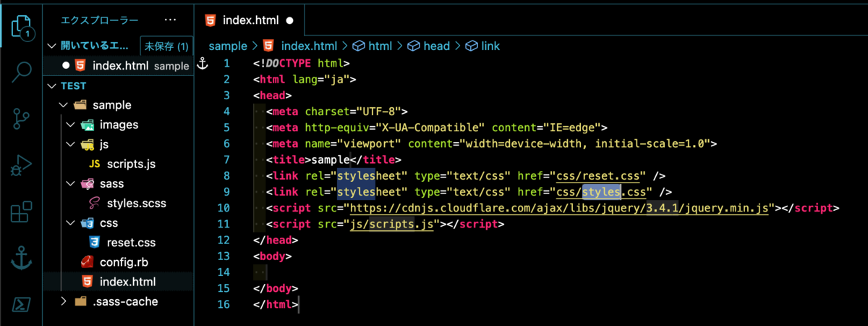This screenshot has width=868, height=326.
Task: Open the anchor deploy icon in activity bar
Action: click(x=22, y=258)
